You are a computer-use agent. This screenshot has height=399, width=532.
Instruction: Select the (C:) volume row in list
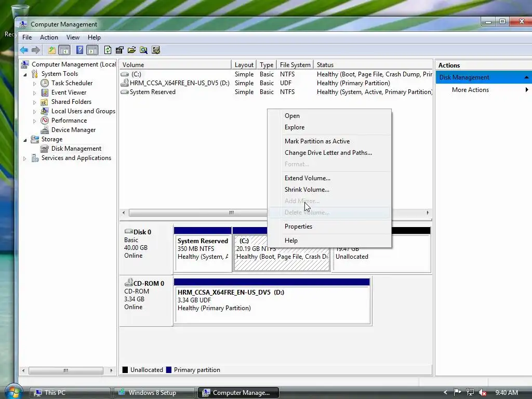tap(276, 74)
